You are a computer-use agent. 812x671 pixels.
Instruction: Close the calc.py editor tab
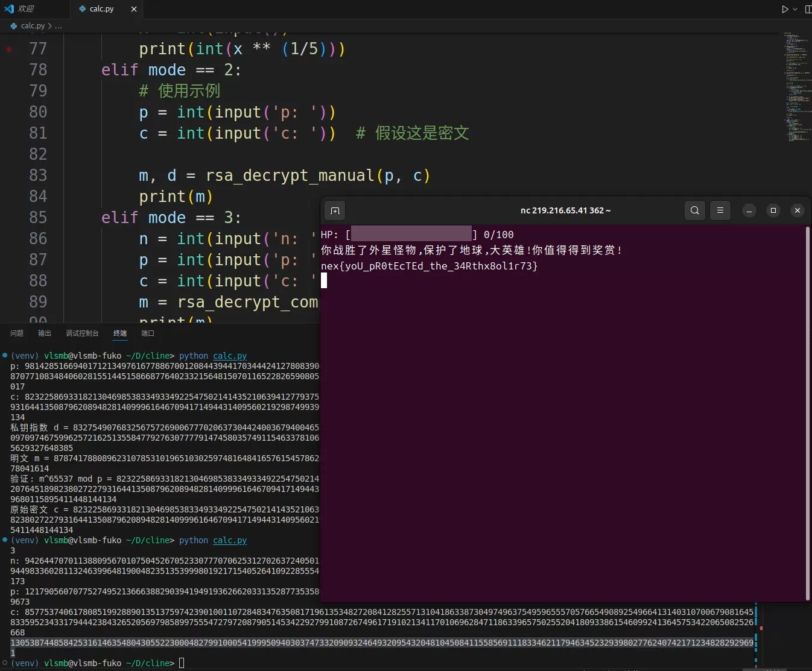[x=134, y=9]
